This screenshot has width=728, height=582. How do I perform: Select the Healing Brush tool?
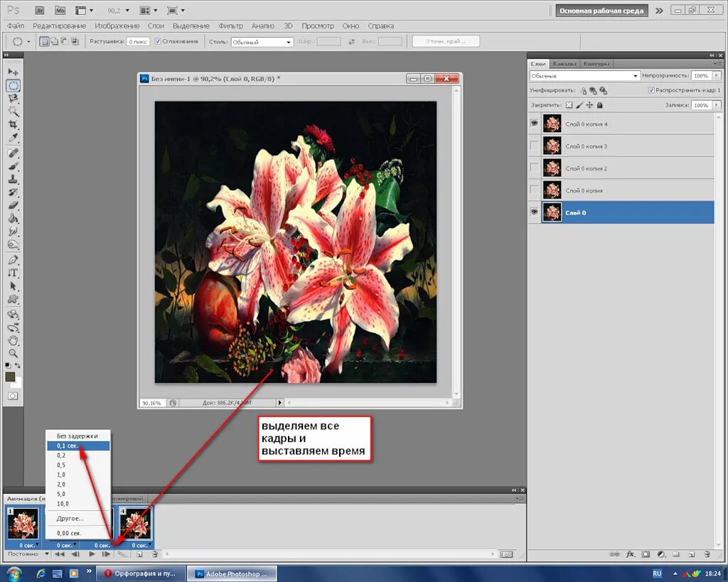(x=13, y=153)
